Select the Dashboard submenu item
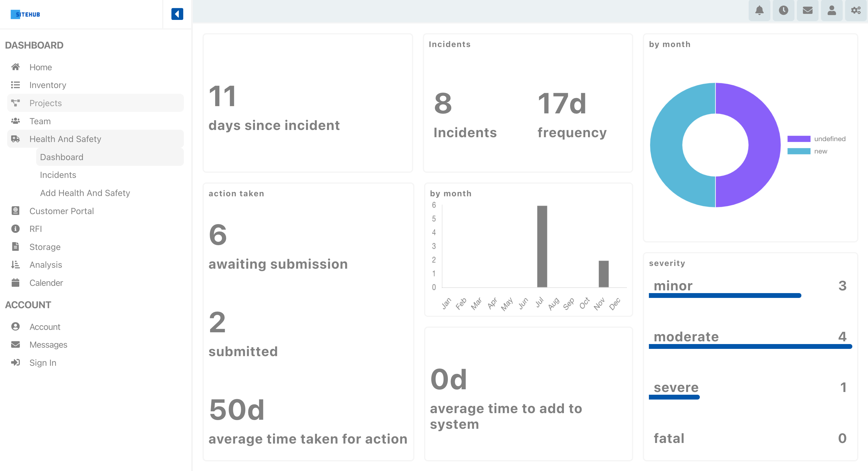The image size is (868, 471). [61, 156]
